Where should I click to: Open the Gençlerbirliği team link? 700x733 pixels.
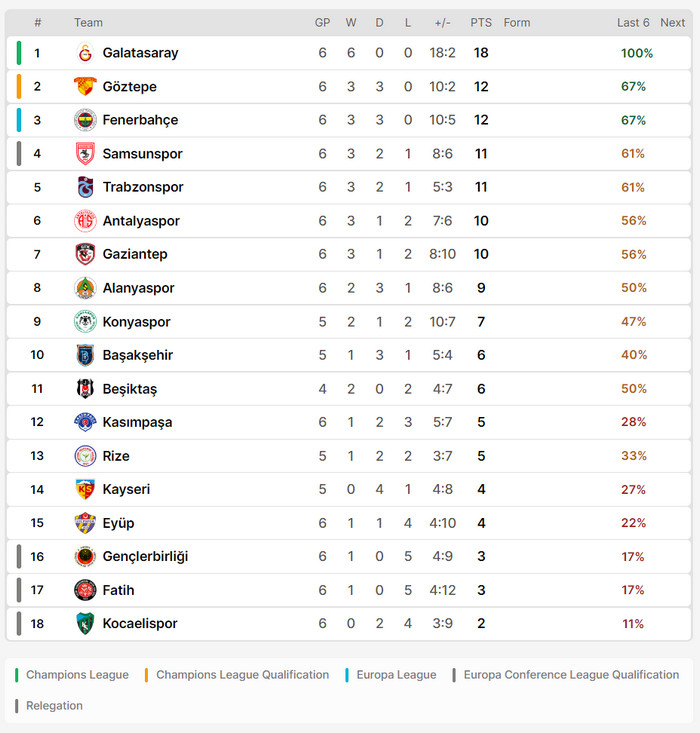click(145, 557)
